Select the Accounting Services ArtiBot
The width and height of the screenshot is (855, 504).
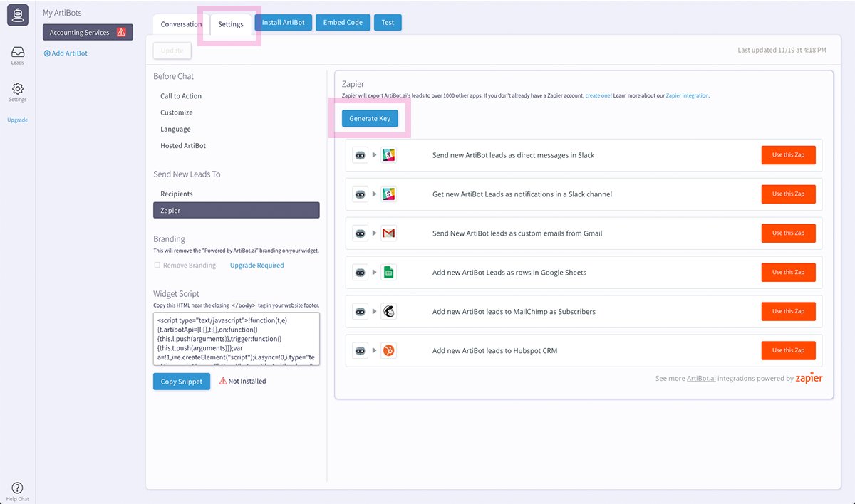(x=88, y=32)
